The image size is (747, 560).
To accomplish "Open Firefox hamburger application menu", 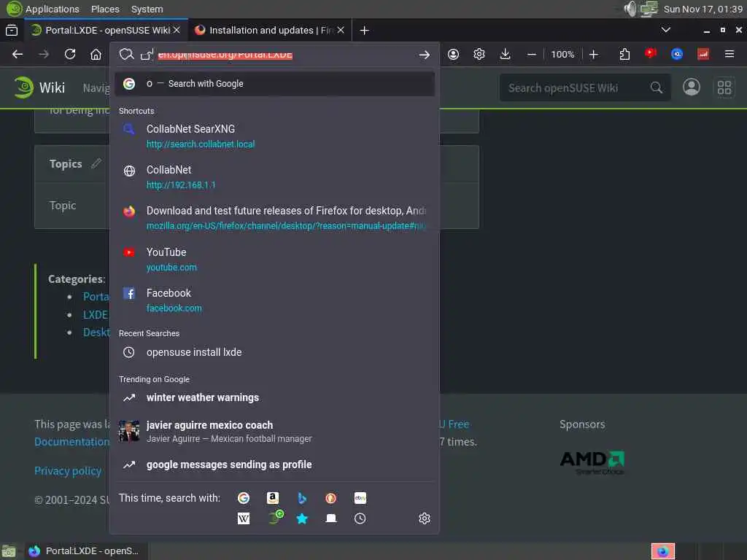I will point(729,54).
